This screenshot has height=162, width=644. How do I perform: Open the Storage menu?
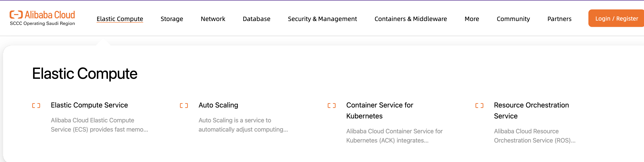point(172,19)
